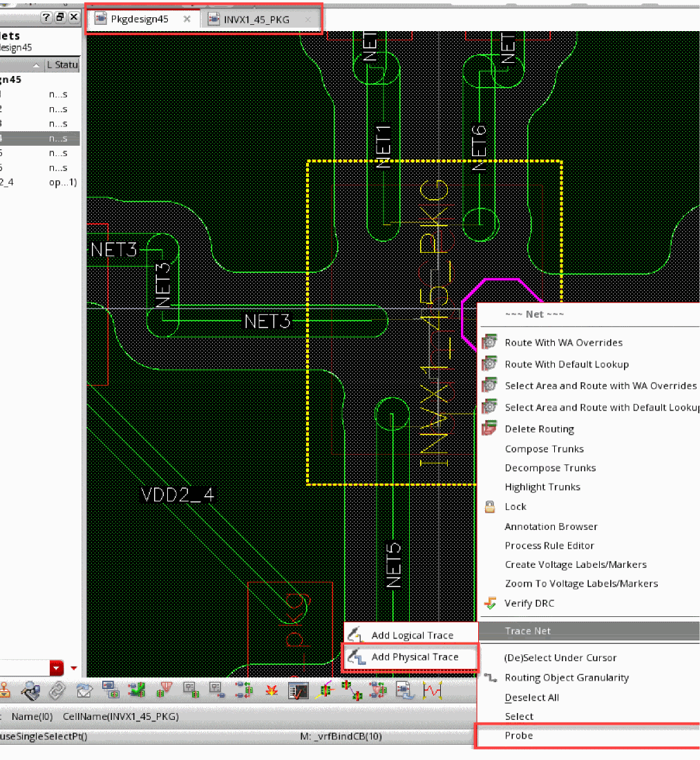Click the checklist panel icon in bottom toolbar
Image resolution: width=700 pixels, height=760 pixels.
tap(299, 690)
